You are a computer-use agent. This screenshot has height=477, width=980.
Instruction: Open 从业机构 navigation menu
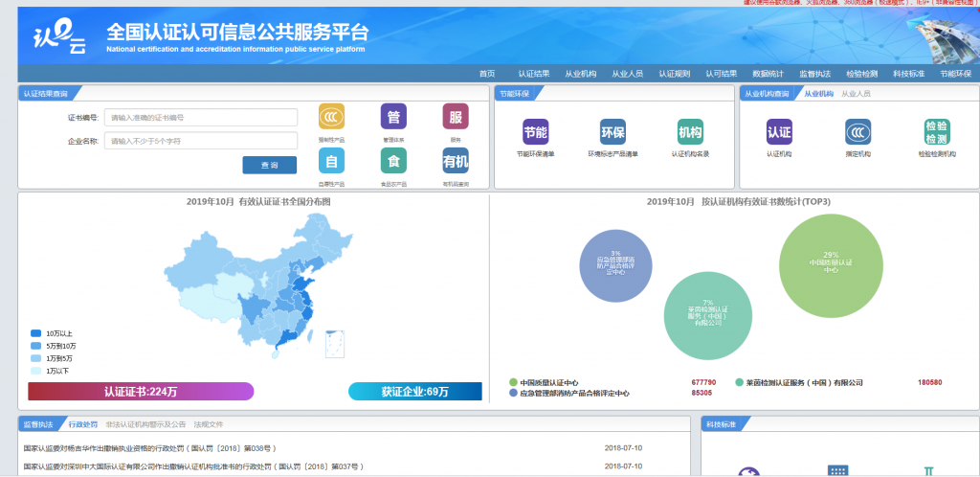click(x=581, y=74)
